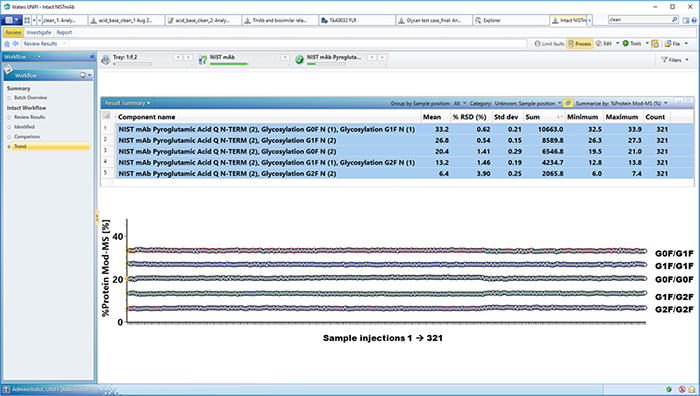Select row 5 Glycosylation G2F N (2)
Screen dimensions: 700x396
(x=397, y=174)
